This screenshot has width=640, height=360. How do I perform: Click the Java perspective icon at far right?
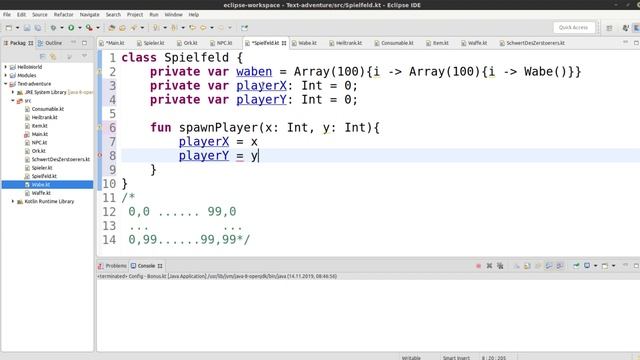point(636,28)
